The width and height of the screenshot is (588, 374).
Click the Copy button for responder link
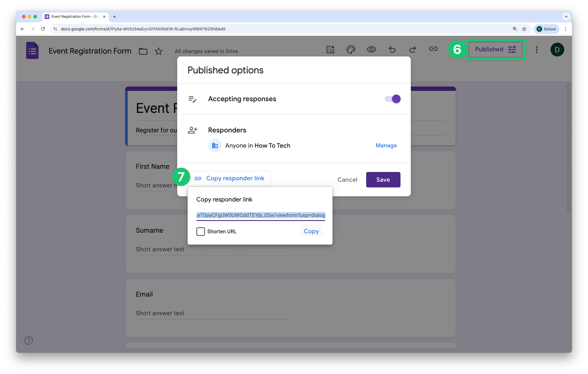pyautogui.click(x=311, y=231)
